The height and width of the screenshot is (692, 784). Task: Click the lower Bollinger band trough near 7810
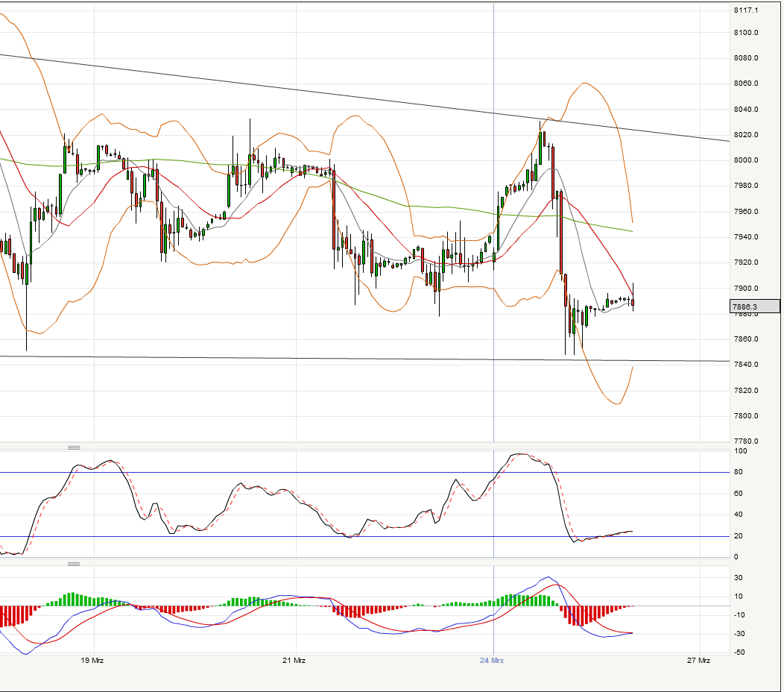tap(617, 404)
